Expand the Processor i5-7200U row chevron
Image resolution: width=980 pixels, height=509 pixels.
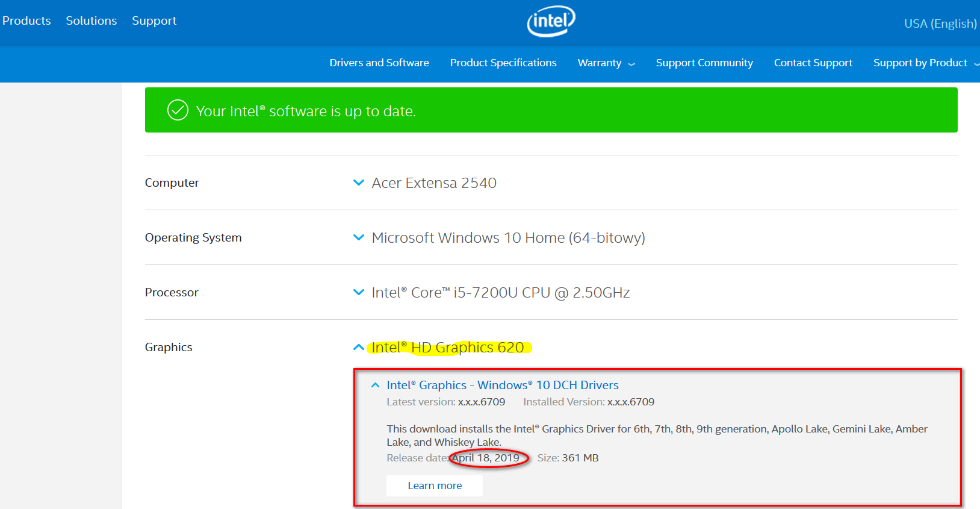click(x=358, y=292)
